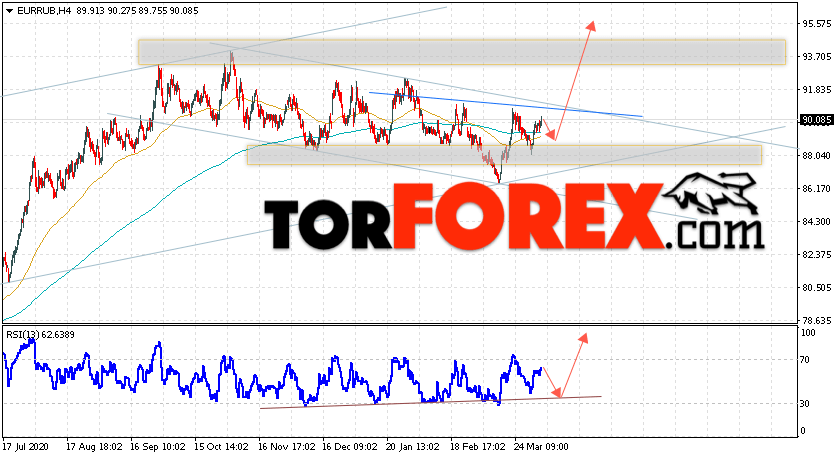Open the chart menu triangle beside EURRUB,H4
This screenshot has width=838, height=458.
click(x=9, y=11)
